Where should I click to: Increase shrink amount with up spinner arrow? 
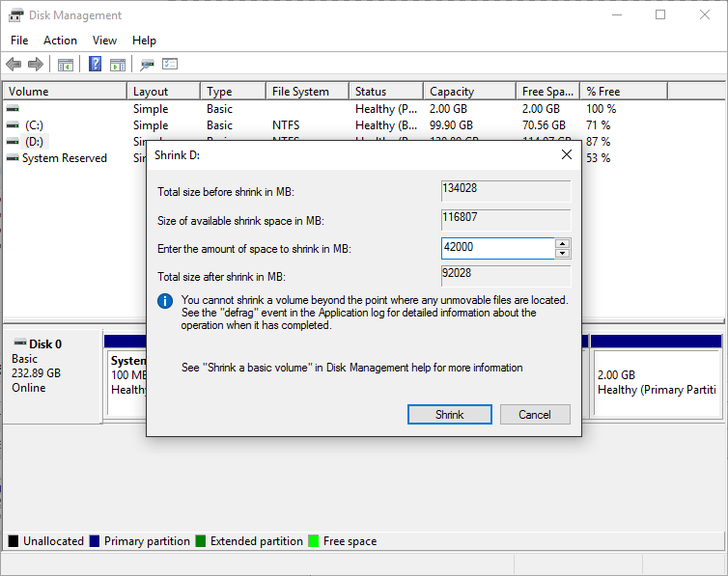point(562,243)
